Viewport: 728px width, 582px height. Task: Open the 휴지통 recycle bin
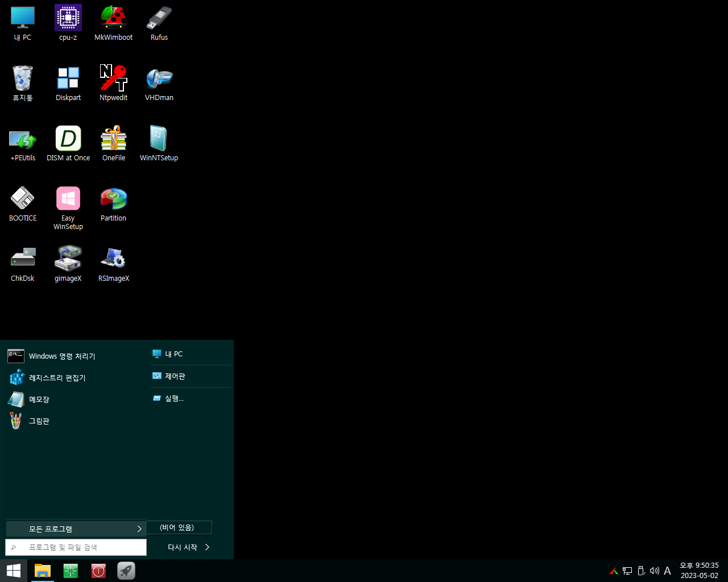coord(23,84)
